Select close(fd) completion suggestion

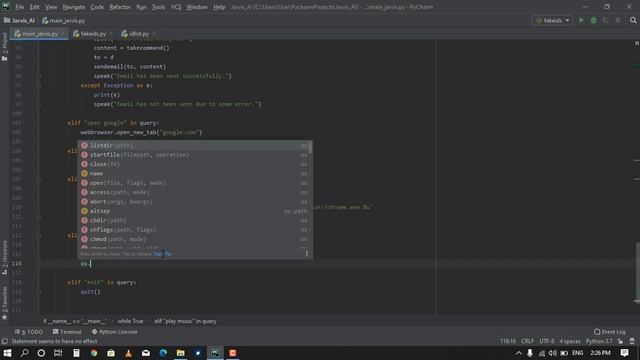point(194,164)
